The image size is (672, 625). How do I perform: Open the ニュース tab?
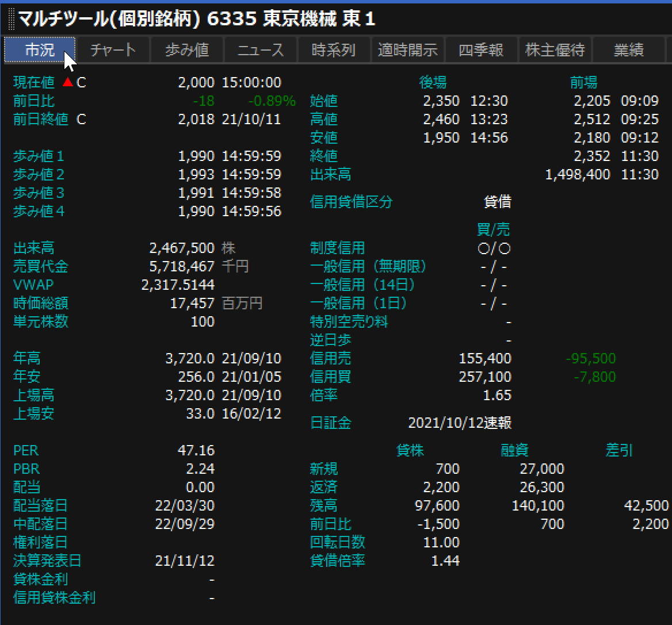pyautogui.click(x=261, y=50)
